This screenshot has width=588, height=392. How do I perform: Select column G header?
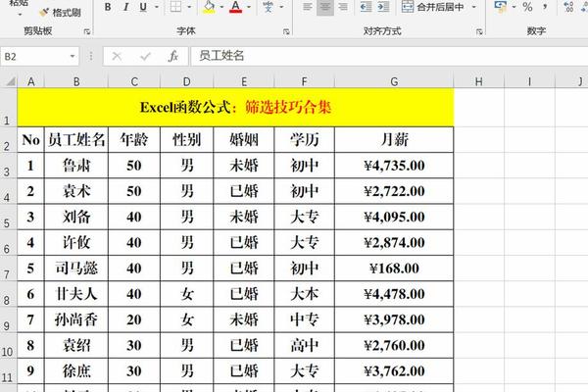pos(394,81)
